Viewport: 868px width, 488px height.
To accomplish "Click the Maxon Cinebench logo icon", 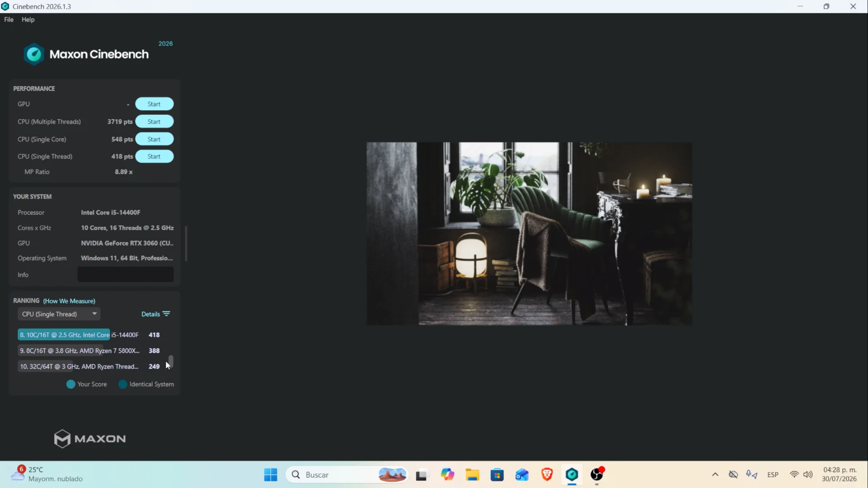I will (x=34, y=54).
